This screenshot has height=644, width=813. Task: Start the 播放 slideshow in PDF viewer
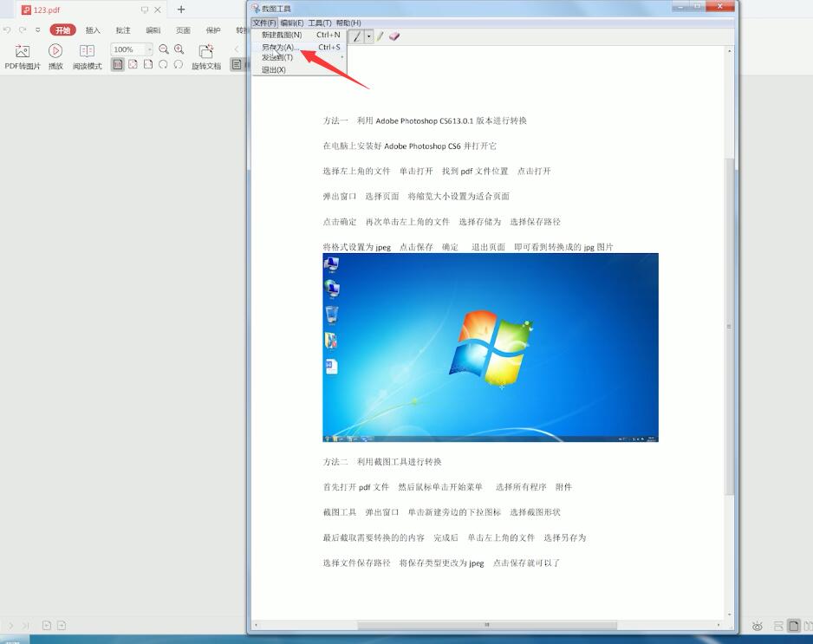(x=55, y=51)
